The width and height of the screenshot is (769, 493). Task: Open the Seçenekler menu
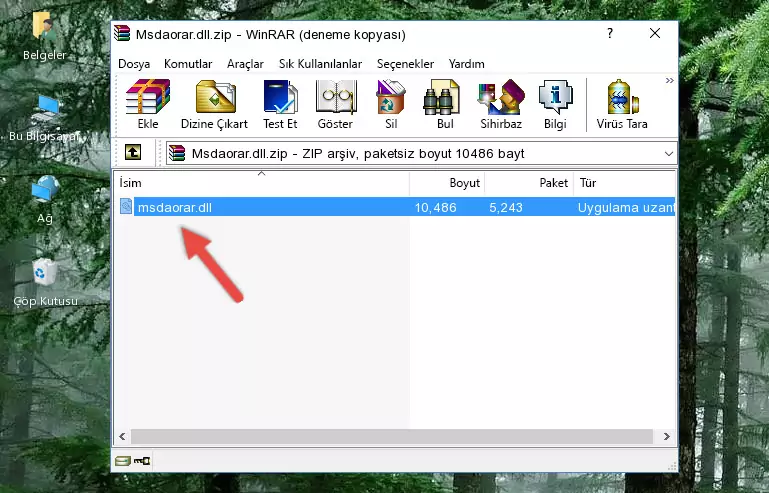(x=405, y=64)
